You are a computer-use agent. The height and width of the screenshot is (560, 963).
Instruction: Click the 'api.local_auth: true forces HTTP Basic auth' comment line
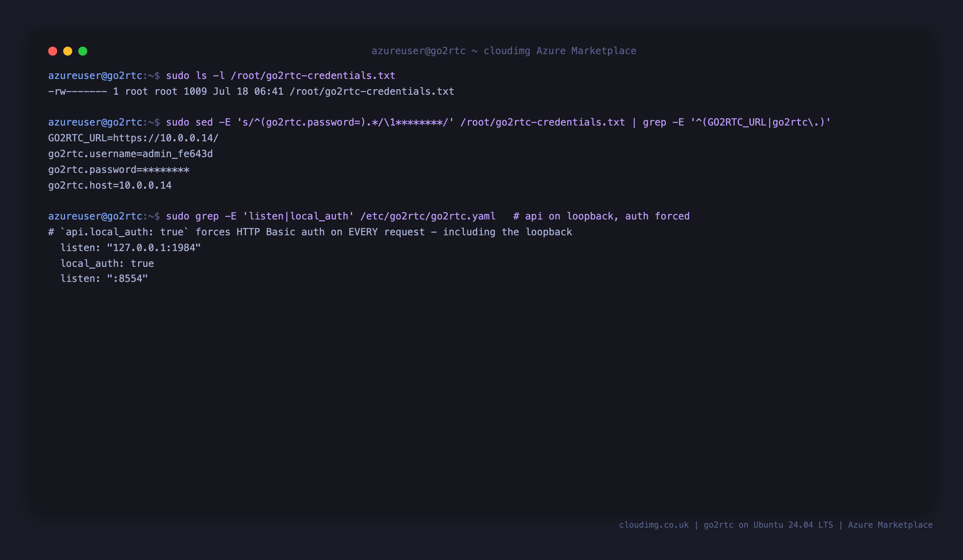click(310, 232)
